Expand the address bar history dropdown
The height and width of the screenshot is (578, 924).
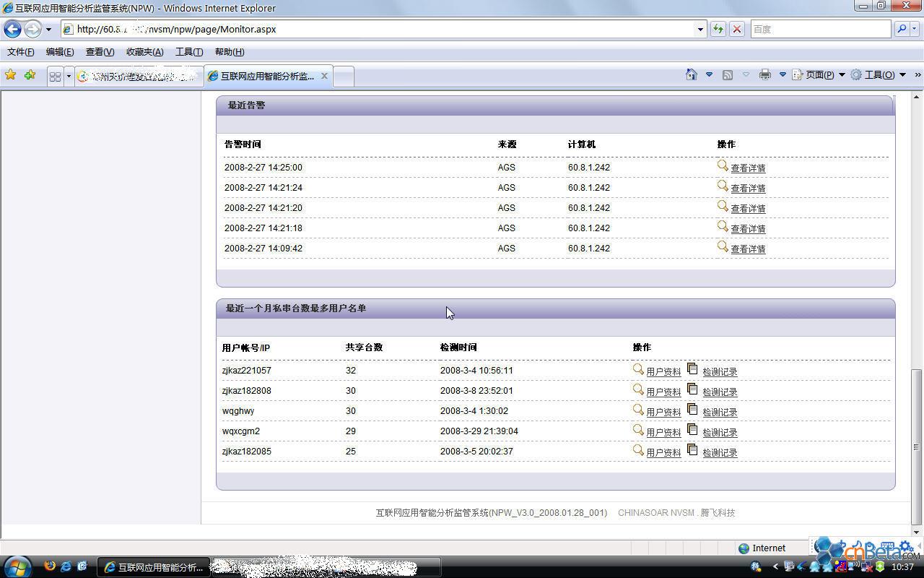click(x=699, y=30)
